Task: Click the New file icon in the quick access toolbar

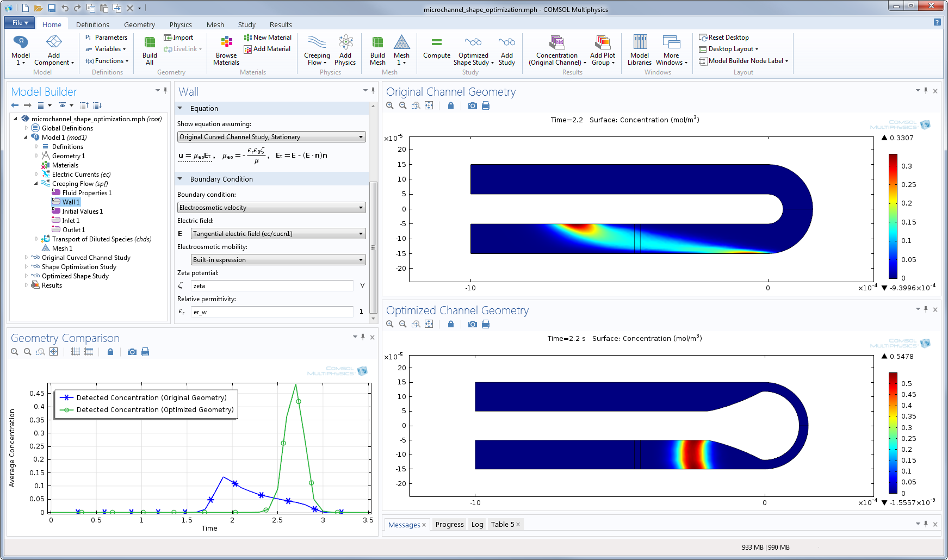Action: tap(26, 8)
